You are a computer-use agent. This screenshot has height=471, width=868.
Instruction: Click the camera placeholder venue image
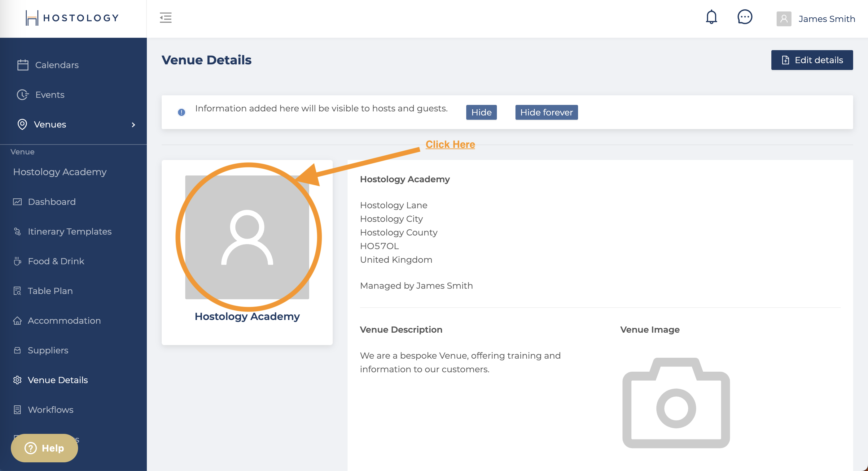pos(676,403)
